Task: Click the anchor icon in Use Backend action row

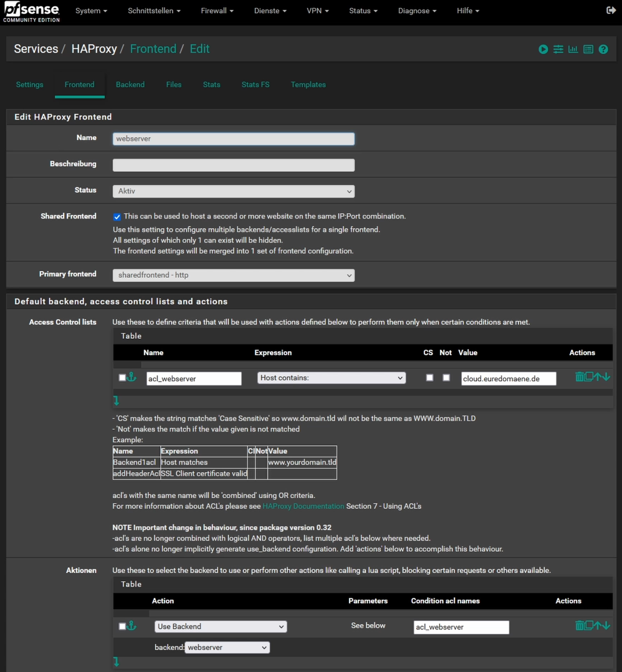Action: tap(132, 626)
